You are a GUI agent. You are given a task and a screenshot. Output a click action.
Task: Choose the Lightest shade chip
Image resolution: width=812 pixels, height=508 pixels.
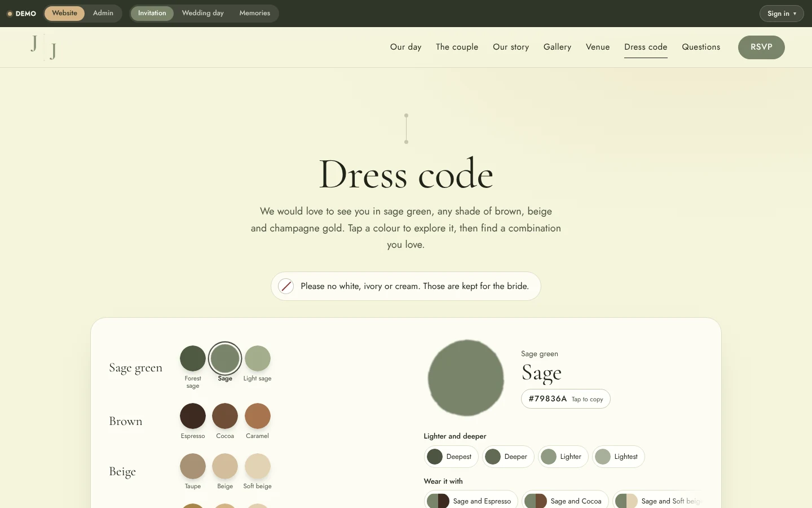click(x=618, y=457)
